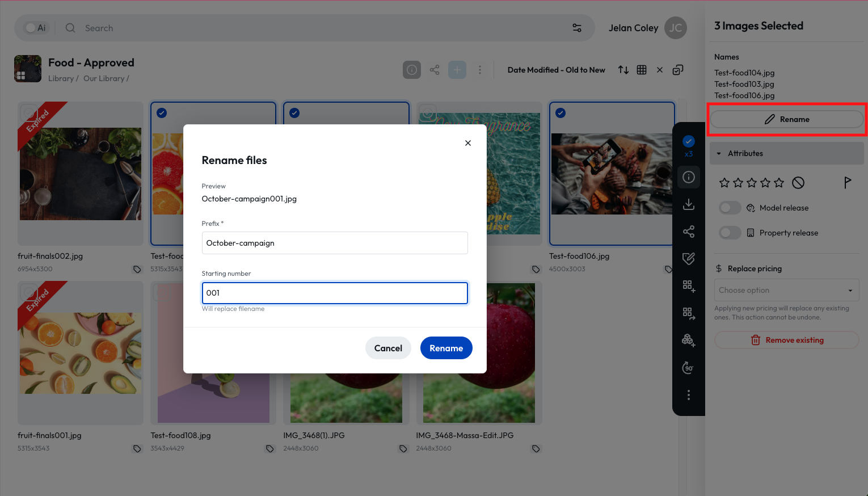
Task: Go to Our Library breadcrumb
Action: pos(104,79)
